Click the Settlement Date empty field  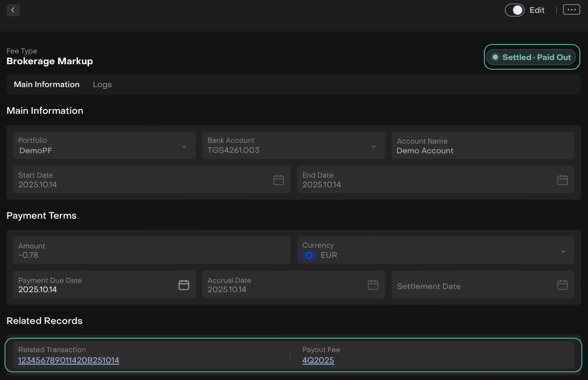click(x=464, y=286)
